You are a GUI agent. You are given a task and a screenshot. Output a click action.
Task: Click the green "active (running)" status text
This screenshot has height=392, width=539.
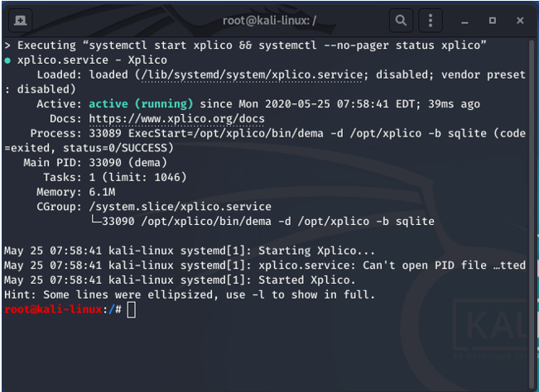click(141, 104)
